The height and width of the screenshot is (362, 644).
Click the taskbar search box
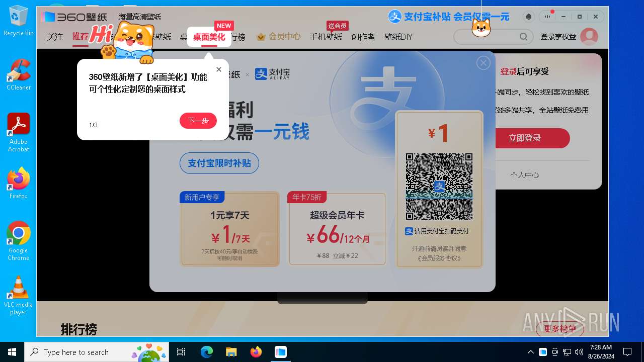click(x=97, y=352)
